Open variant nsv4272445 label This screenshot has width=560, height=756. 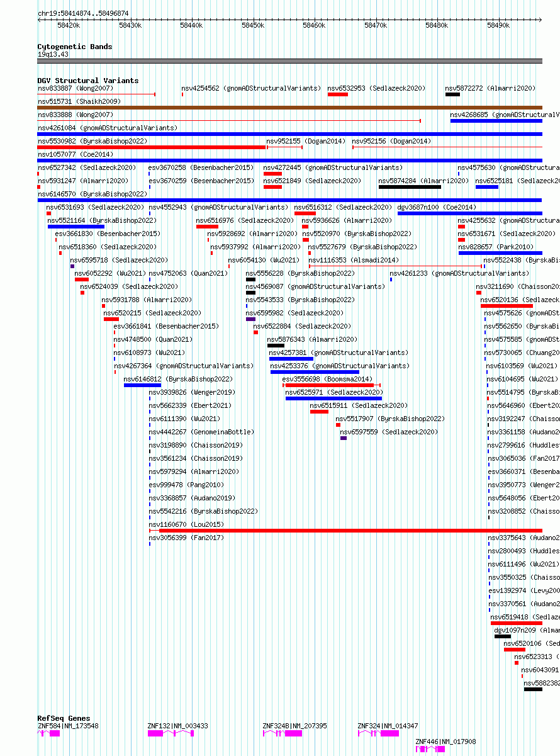pyautogui.click(x=333, y=167)
